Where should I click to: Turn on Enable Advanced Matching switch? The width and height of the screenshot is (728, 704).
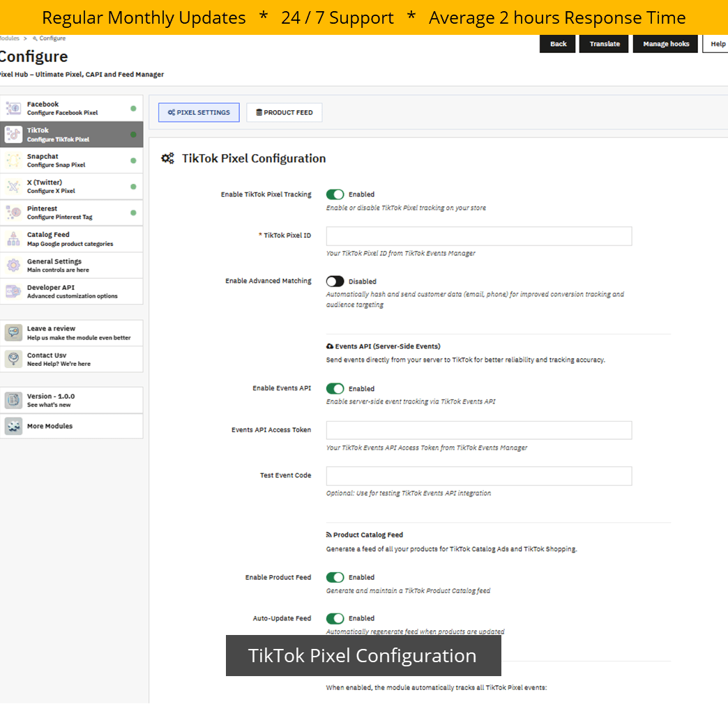335,281
